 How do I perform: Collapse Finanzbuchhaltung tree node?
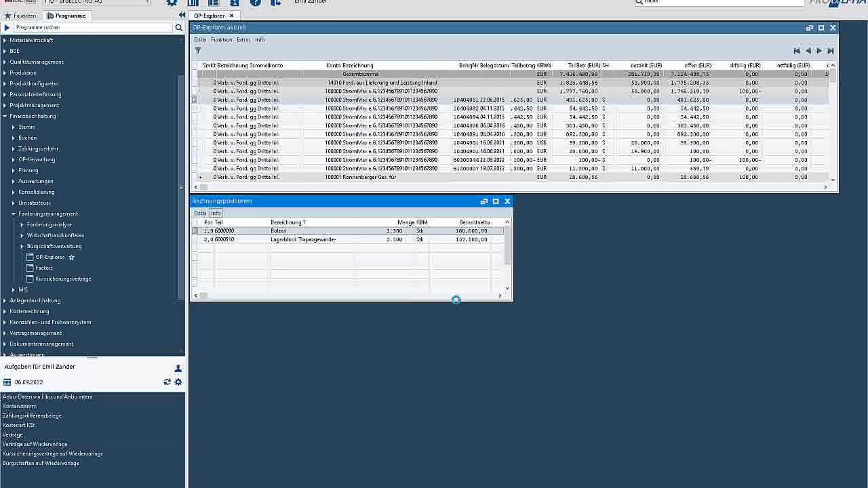[5, 116]
